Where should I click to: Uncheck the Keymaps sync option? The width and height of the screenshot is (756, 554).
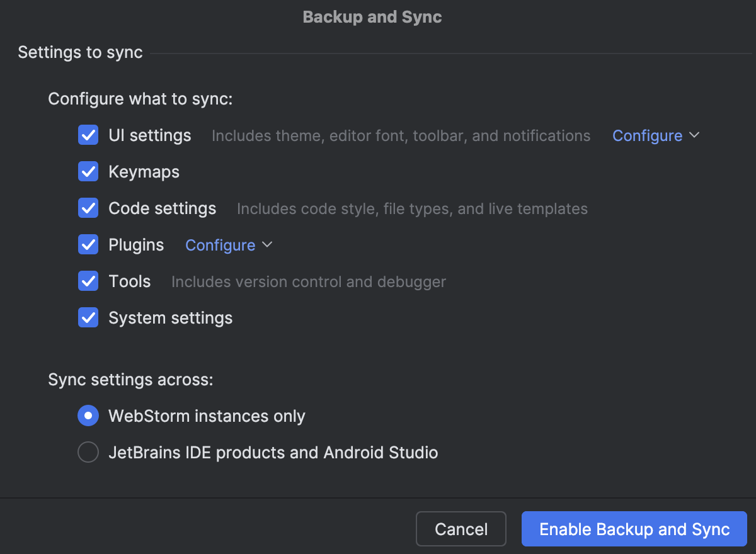click(88, 171)
